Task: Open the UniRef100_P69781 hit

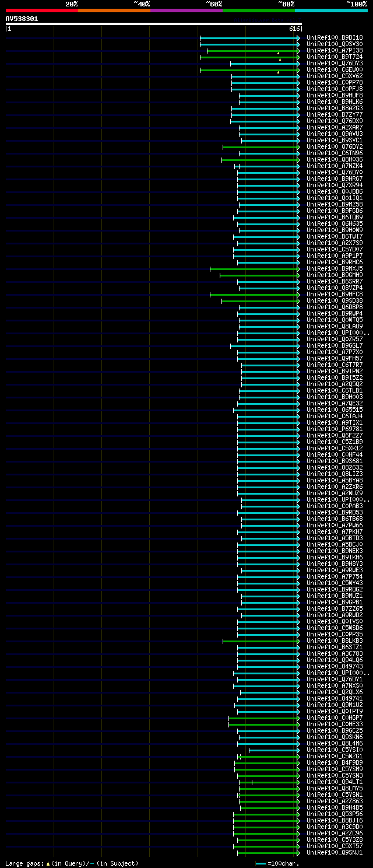Action: point(335,429)
